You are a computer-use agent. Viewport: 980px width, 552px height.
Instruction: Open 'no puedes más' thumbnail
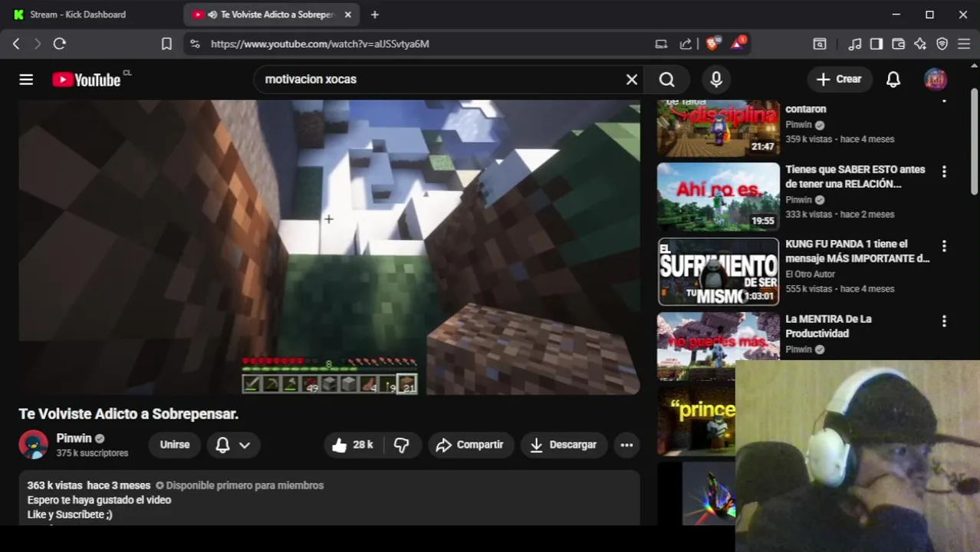click(718, 346)
